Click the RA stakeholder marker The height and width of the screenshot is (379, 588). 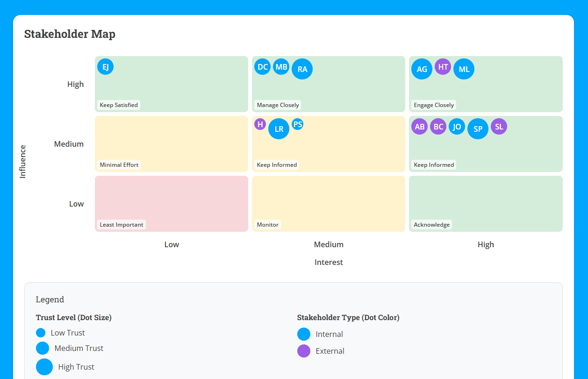pos(302,69)
